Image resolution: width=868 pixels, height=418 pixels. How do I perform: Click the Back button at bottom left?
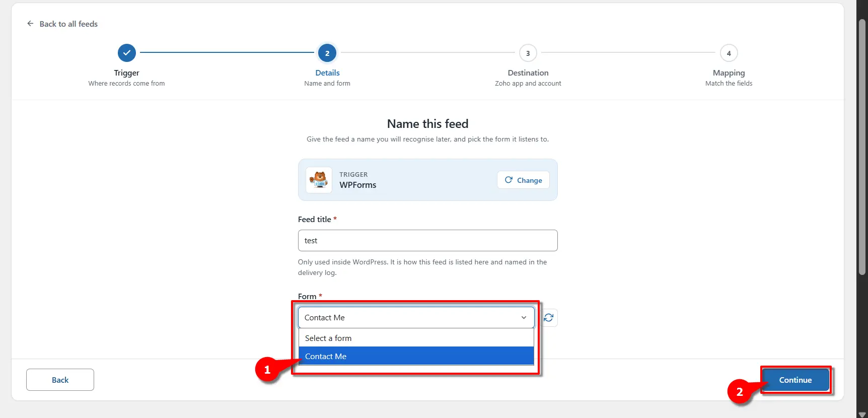click(60, 380)
